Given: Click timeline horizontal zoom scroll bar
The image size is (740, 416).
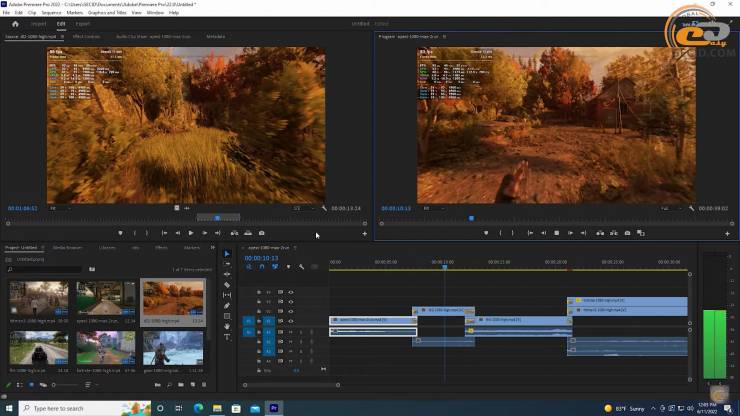Looking at the screenshot, I should click(291, 385).
